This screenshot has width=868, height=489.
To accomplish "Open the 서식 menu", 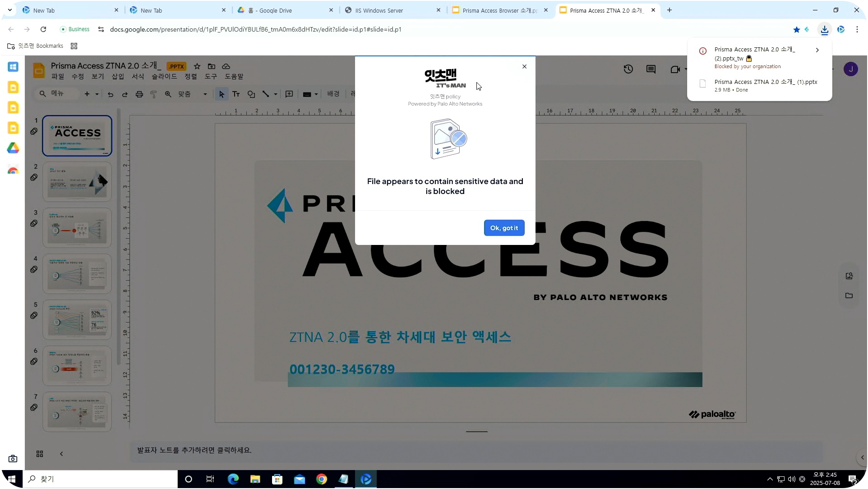I will click(x=138, y=76).
